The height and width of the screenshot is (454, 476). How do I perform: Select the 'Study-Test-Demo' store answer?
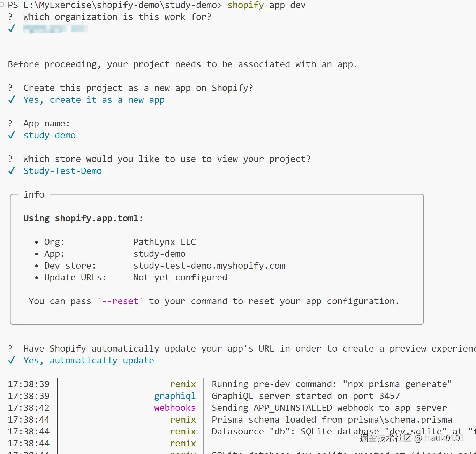(62, 171)
